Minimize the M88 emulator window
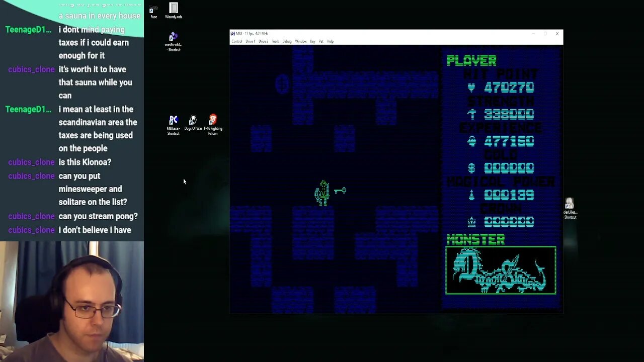This screenshot has height=362, width=644. (533, 34)
